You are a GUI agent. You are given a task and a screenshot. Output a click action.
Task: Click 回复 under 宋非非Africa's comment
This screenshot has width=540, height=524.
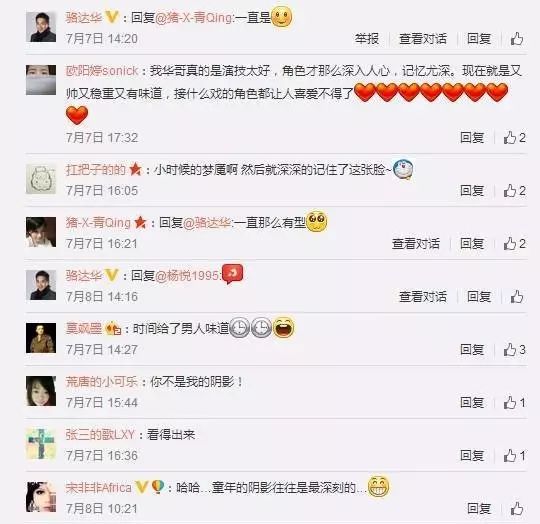pos(479,509)
